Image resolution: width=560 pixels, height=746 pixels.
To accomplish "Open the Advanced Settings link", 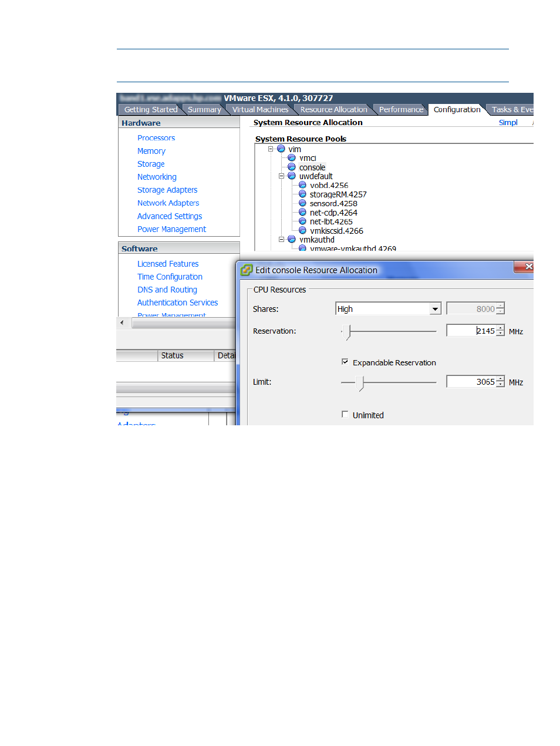I will click(170, 216).
